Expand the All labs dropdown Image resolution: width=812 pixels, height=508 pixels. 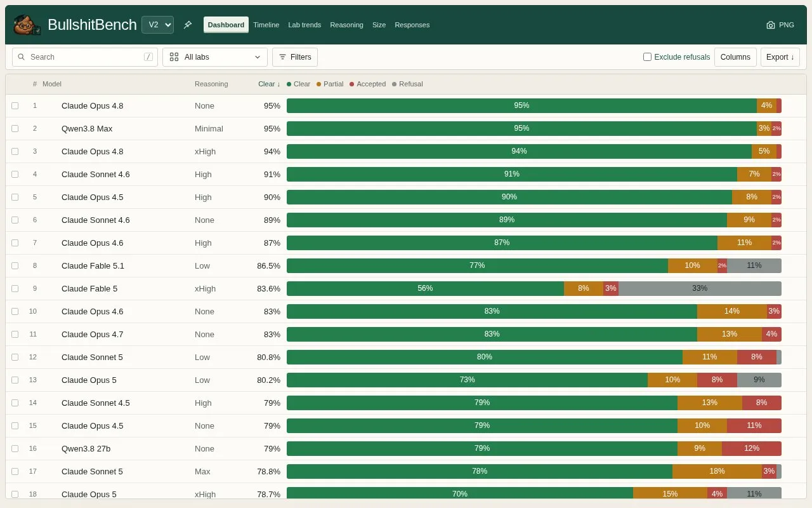(x=215, y=57)
